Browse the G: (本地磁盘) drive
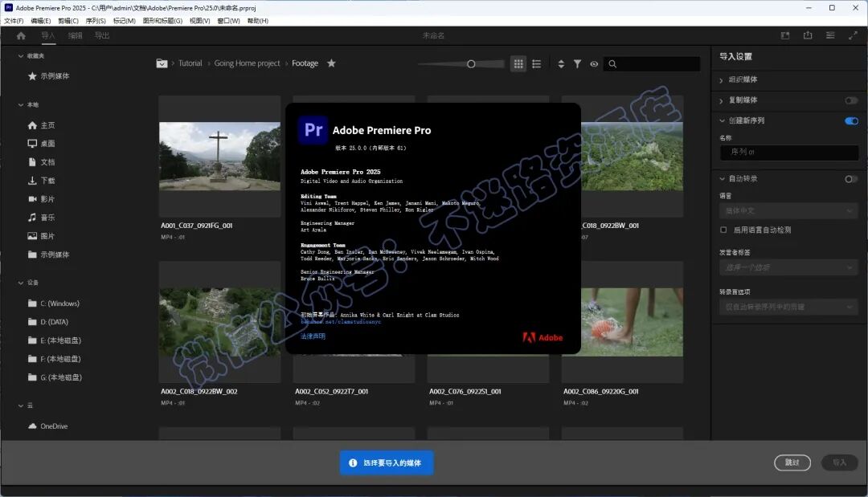Viewport: 868px width, 497px height. pyautogui.click(x=55, y=377)
